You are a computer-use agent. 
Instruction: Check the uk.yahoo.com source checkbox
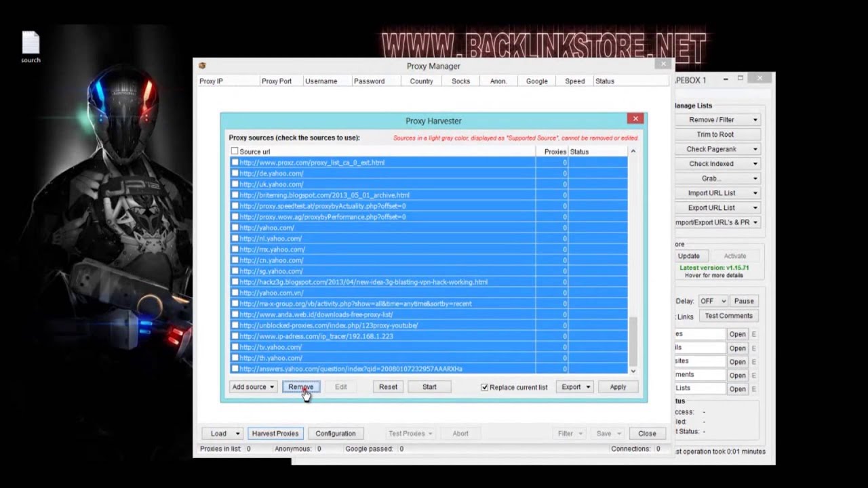coord(235,184)
